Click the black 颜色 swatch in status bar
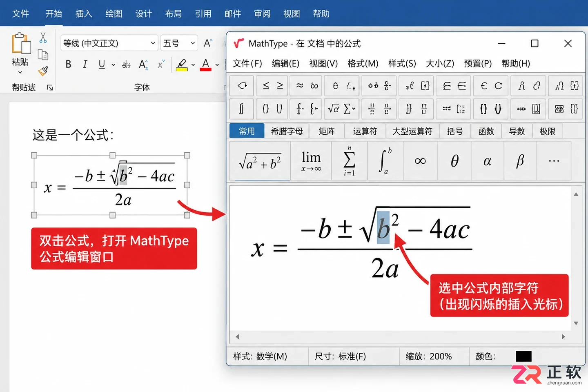The image size is (588, 392). pos(523,356)
